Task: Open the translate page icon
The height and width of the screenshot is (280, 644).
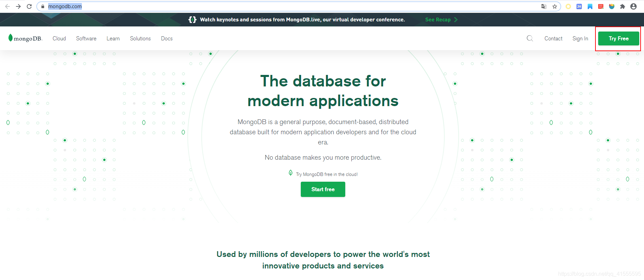Action: click(544, 6)
